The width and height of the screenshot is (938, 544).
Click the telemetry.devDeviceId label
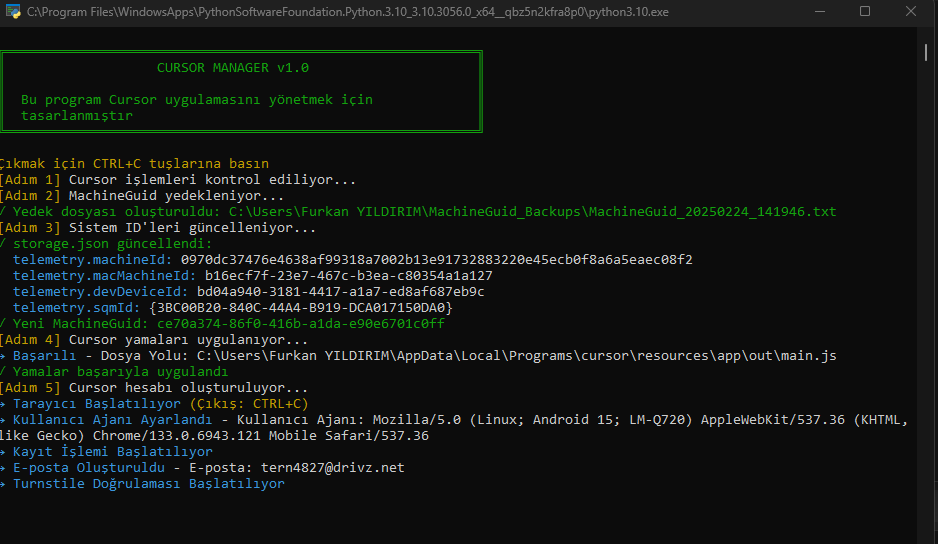100,291
